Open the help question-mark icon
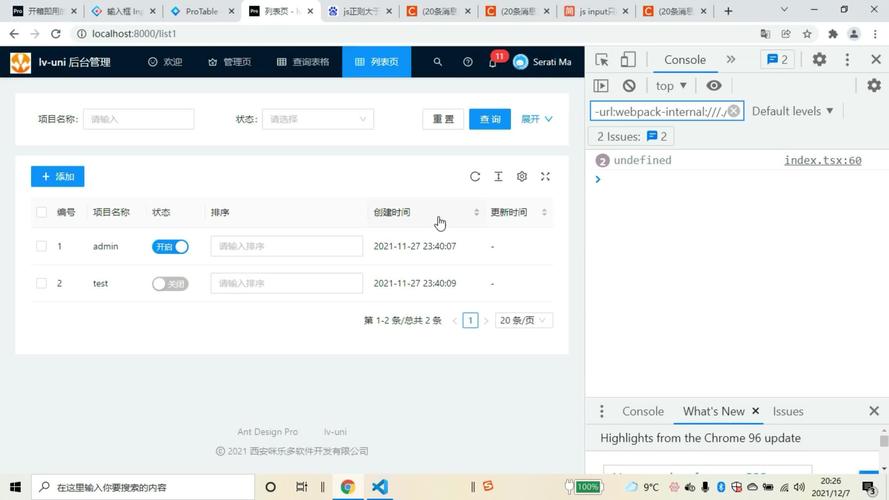 click(x=468, y=62)
